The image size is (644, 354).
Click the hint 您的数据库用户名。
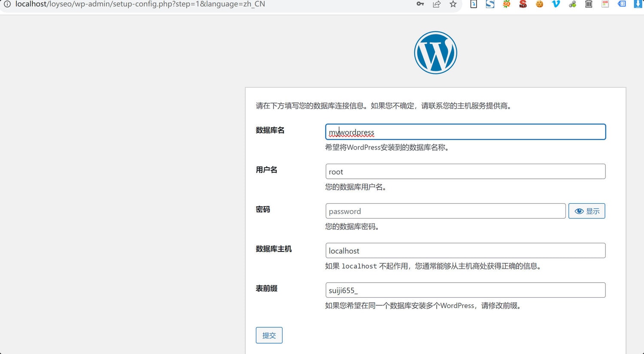click(356, 187)
